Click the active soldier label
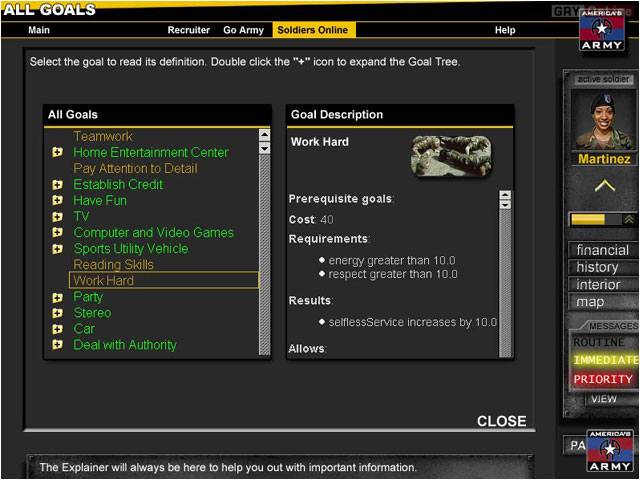The height and width of the screenshot is (480, 640). 604,79
